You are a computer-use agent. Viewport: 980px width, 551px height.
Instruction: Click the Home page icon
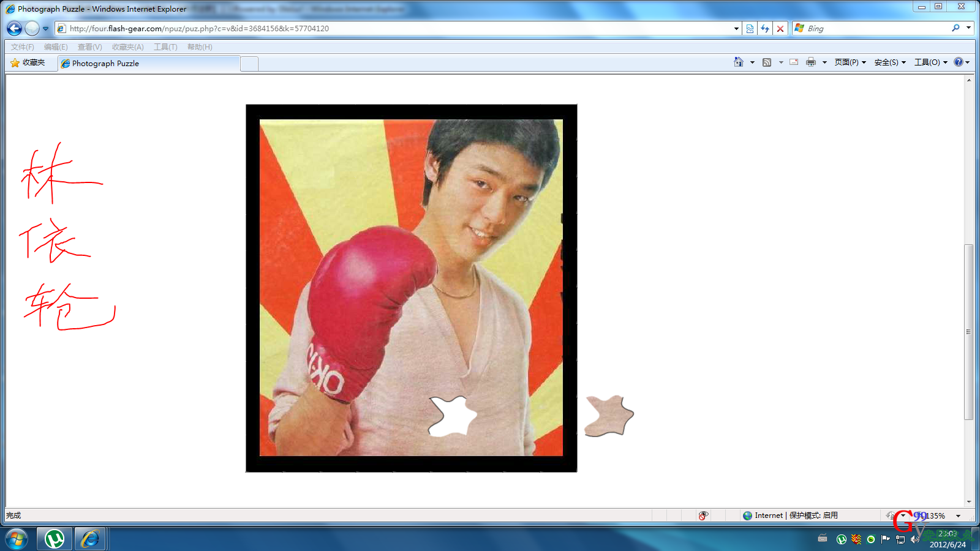click(739, 62)
